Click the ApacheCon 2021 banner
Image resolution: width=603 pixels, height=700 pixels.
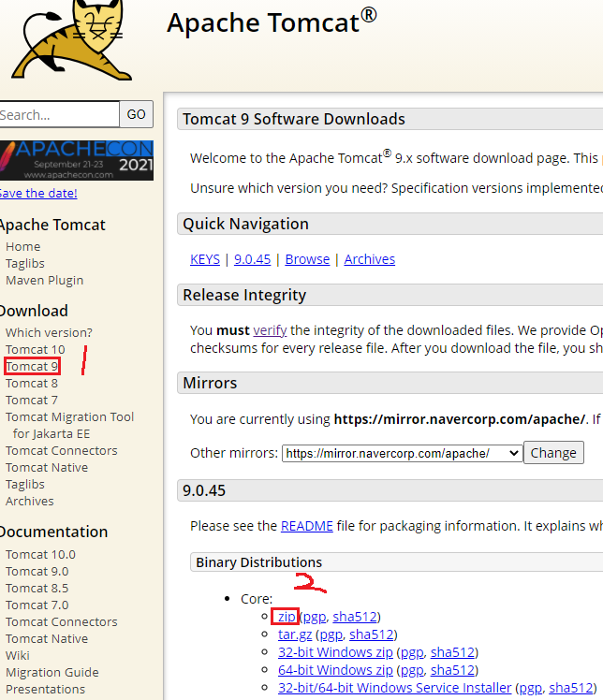click(x=77, y=160)
